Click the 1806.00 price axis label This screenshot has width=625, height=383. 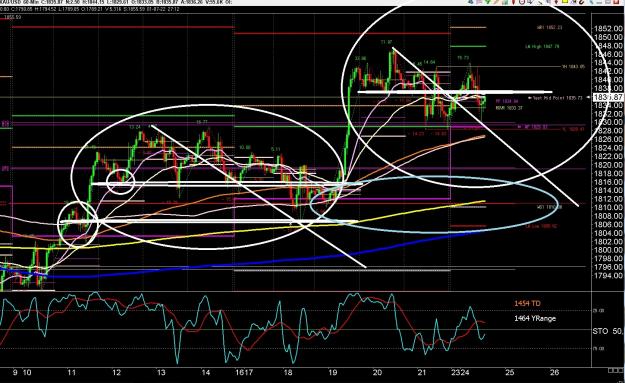click(x=608, y=225)
